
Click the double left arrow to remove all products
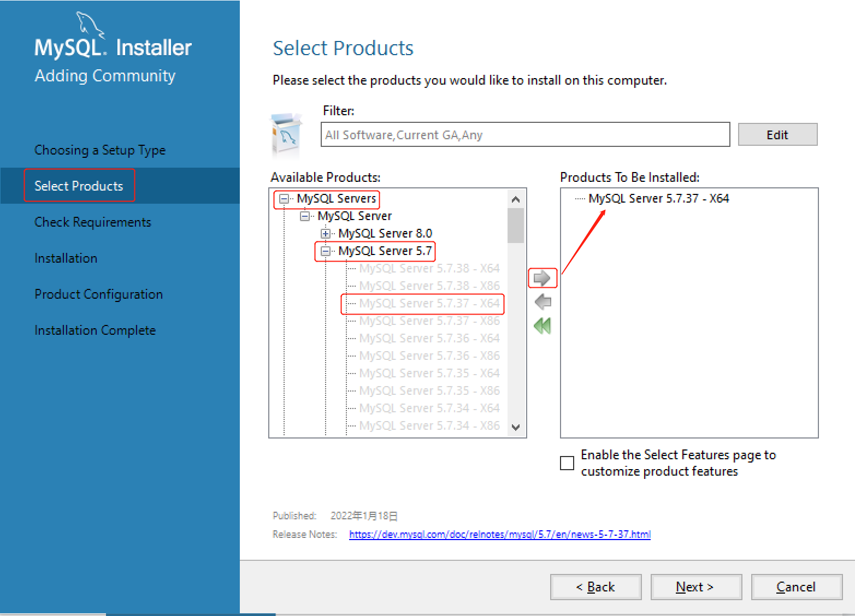(542, 326)
